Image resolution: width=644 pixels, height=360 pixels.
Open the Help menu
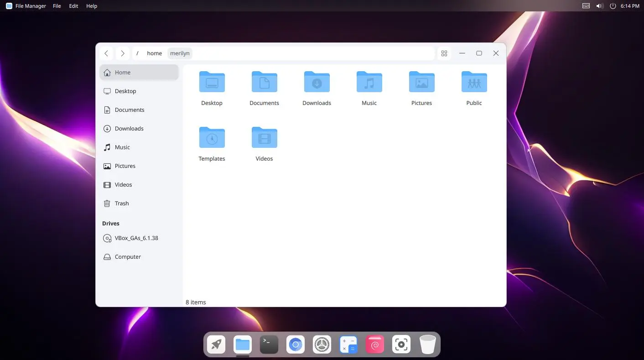[x=92, y=6]
